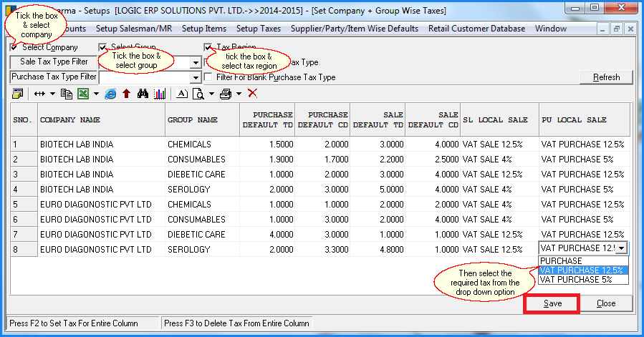The height and width of the screenshot is (337, 644).
Task: Expand the print preview options arrow
Action: pyautogui.click(x=211, y=94)
